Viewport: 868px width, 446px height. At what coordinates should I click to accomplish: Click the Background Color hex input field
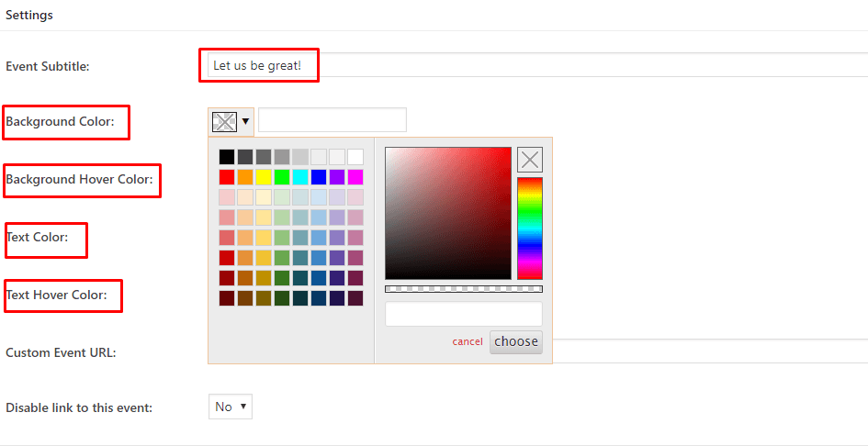click(332, 120)
